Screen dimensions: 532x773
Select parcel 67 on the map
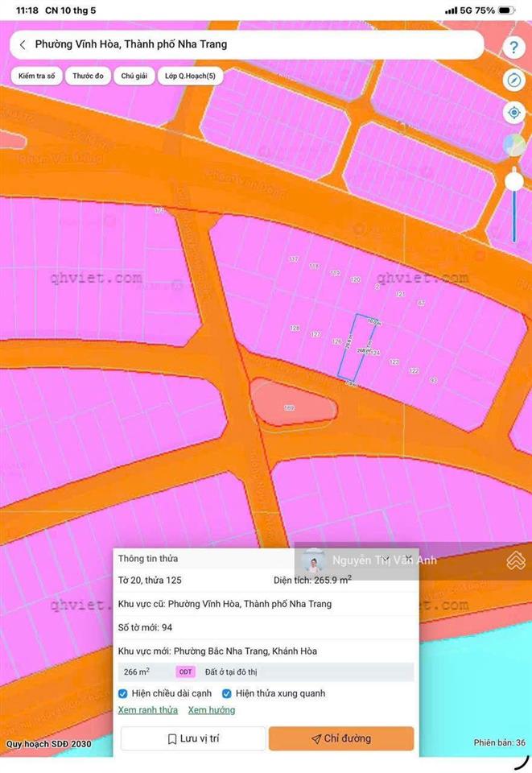pyautogui.click(x=421, y=303)
